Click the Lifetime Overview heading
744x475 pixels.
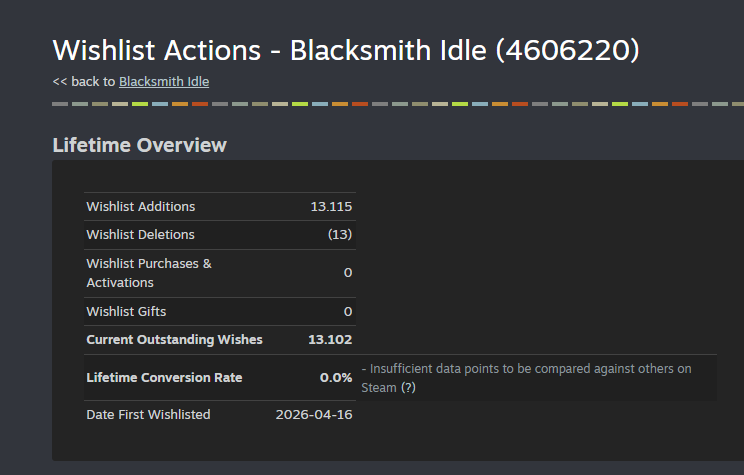[140, 145]
